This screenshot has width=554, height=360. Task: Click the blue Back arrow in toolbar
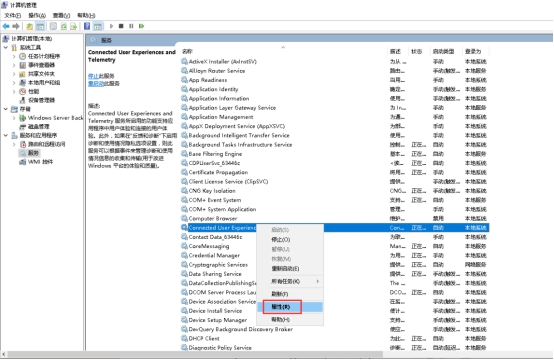coord(6,26)
